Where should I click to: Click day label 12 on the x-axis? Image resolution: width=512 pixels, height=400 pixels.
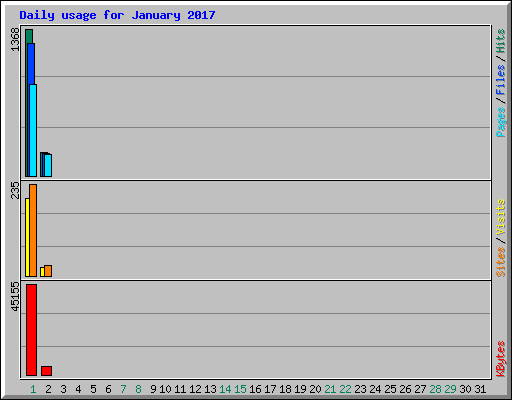[x=195, y=389]
